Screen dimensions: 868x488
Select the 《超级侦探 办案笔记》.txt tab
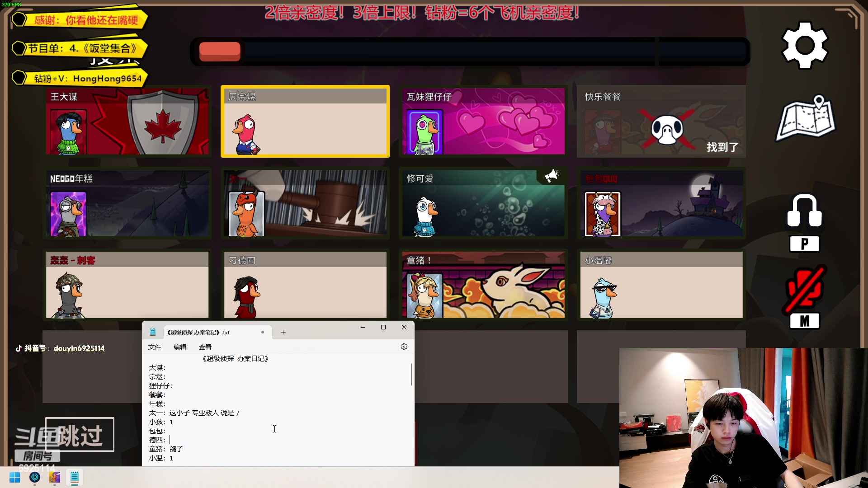coord(218,333)
